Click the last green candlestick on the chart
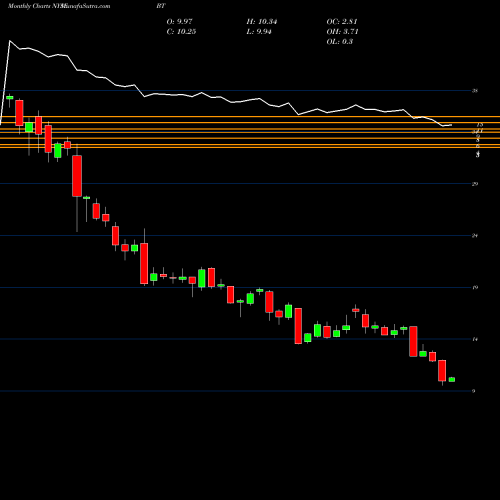500x500 pixels. [452, 379]
